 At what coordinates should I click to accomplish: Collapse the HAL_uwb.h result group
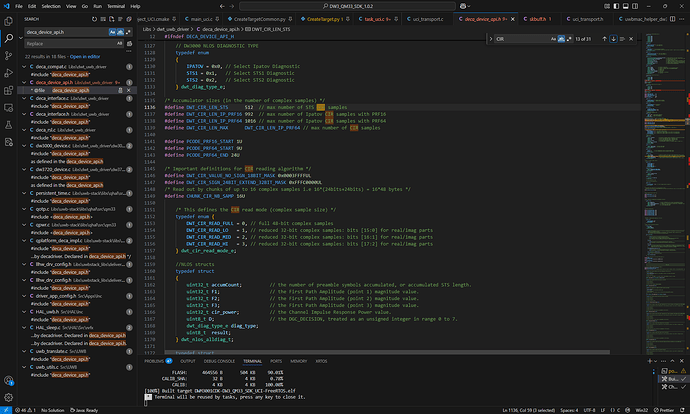[x=24, y=312]
